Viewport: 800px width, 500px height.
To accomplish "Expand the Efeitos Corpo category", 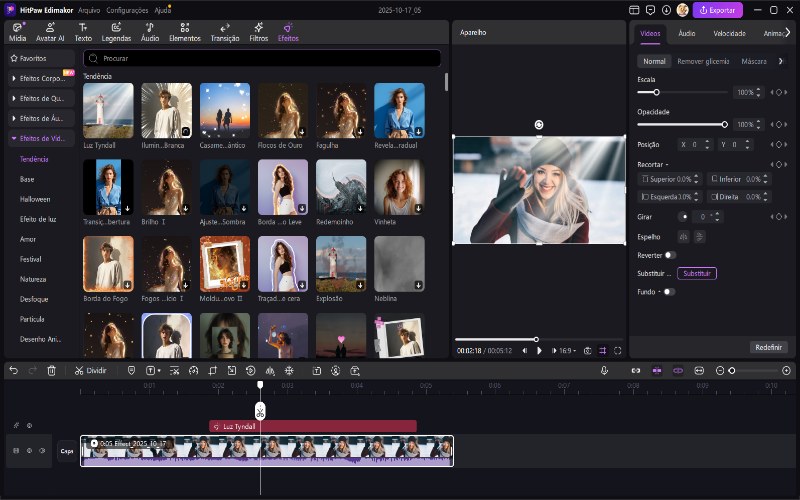I will pyautogui.click(x=41, y=79).
